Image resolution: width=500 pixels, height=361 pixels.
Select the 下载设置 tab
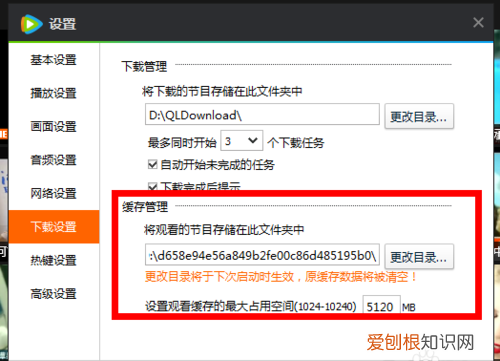54,227
